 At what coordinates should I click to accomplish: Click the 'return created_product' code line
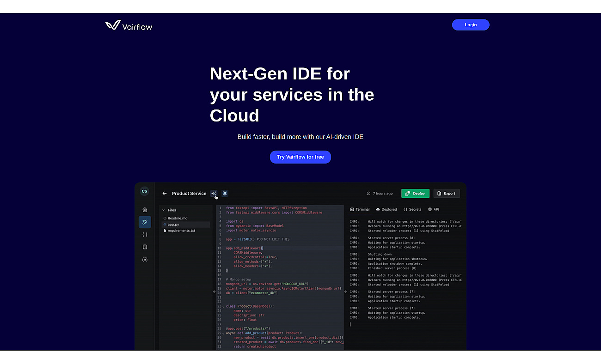tap(255, 346)
